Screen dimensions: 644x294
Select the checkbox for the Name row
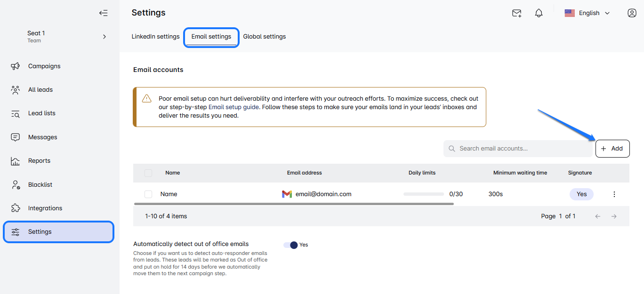pos(148,194)
